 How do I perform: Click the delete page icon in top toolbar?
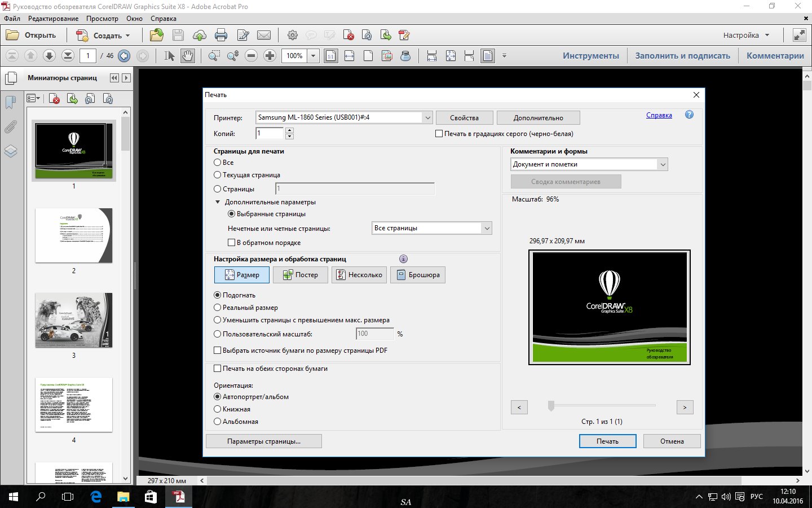pos(348,35)
